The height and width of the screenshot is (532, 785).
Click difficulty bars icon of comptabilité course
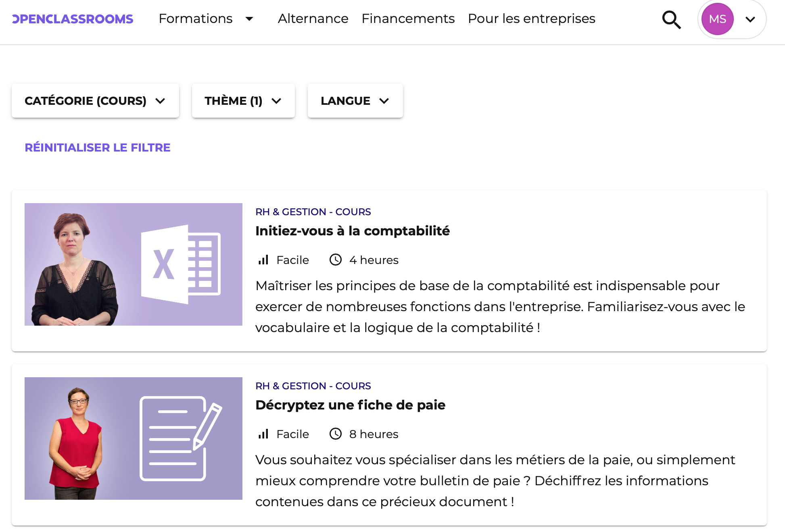[263, 260]
